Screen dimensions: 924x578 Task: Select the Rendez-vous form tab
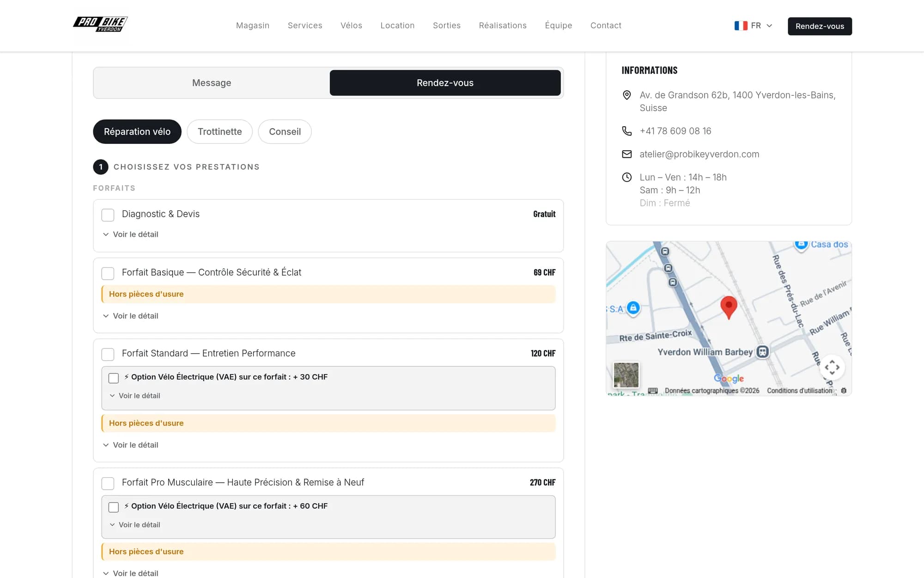click(445, 83)
